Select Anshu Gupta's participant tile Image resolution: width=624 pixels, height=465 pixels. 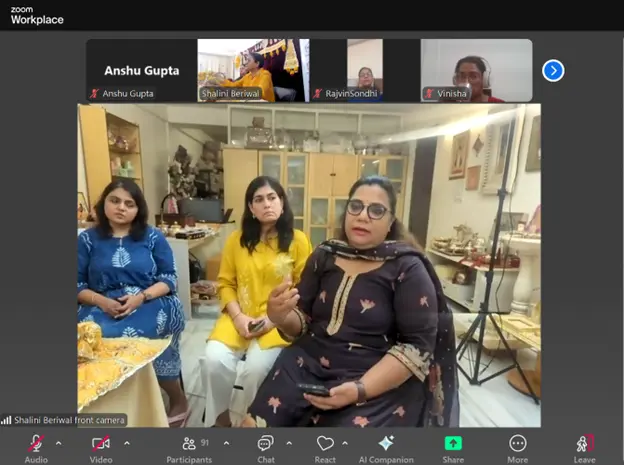(141, 71)
